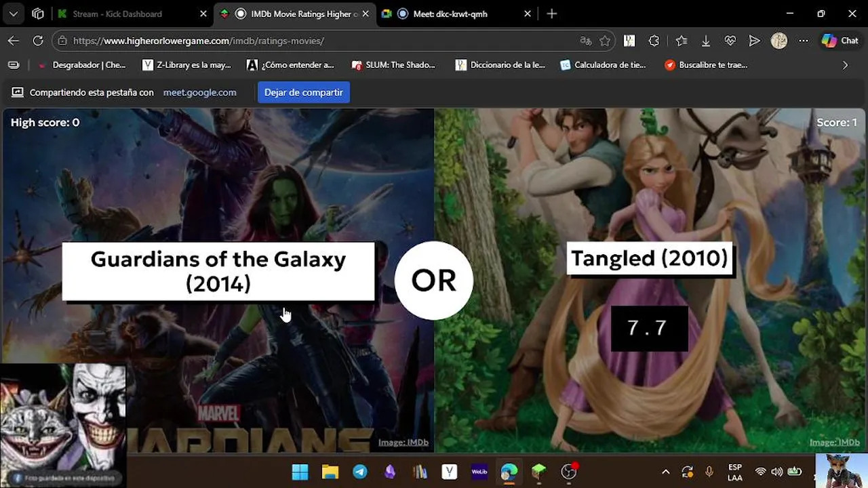The image size is (868, 488).
Task: Click the Dejar de compartir button
Action: pyautogui.click(x=303, y=92)
